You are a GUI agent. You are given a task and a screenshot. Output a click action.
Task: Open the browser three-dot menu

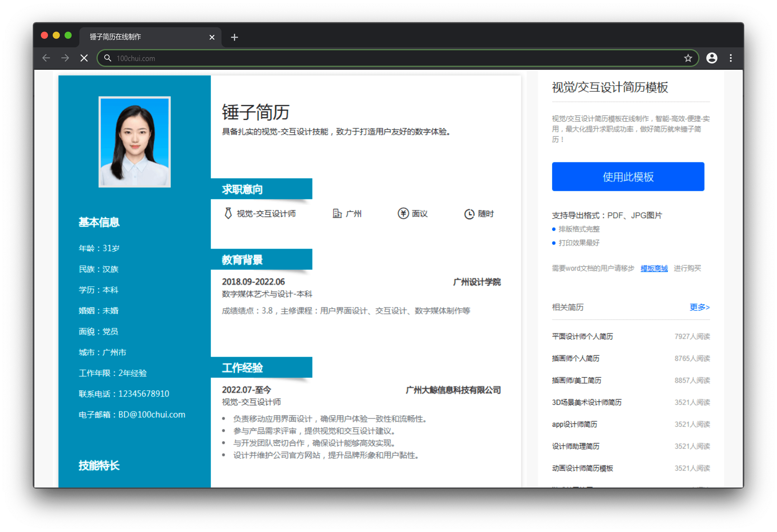(731, 58)
